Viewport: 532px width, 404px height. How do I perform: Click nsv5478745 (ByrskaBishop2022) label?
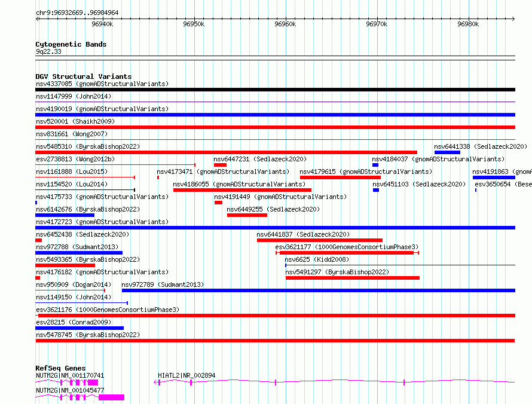(x=88, y=335)
